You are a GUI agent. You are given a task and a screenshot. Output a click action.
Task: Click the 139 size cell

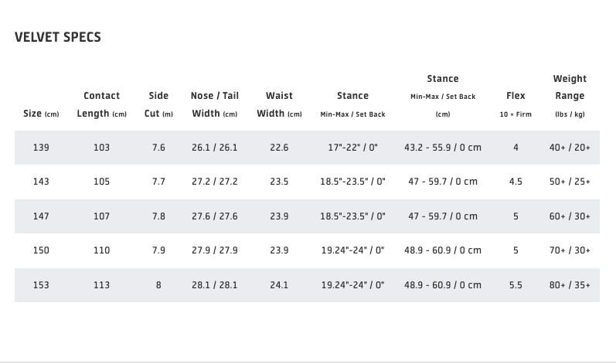(41, 148)
